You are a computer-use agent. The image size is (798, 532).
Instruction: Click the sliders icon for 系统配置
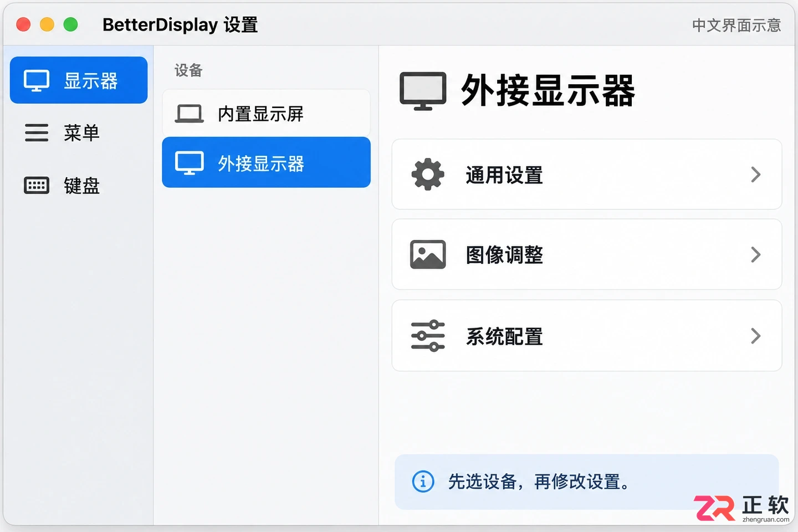pyautogui.click(x=428, y=336)
